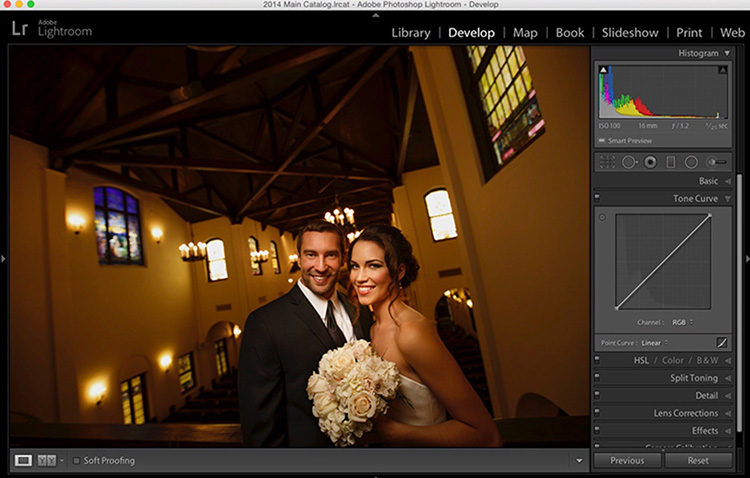Screen dimensions: 750x478
Task: Open the Book module
Action: (x=570, y=33)
